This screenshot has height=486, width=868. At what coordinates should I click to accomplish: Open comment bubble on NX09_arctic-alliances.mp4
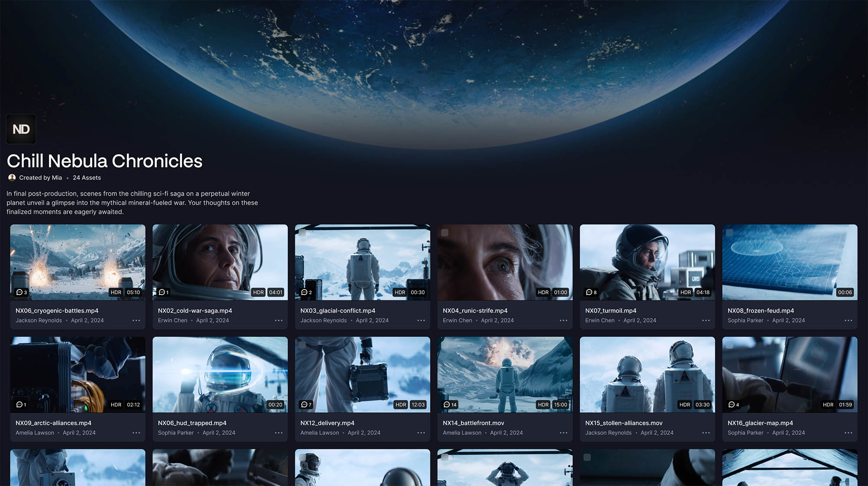tap(21, 405)
